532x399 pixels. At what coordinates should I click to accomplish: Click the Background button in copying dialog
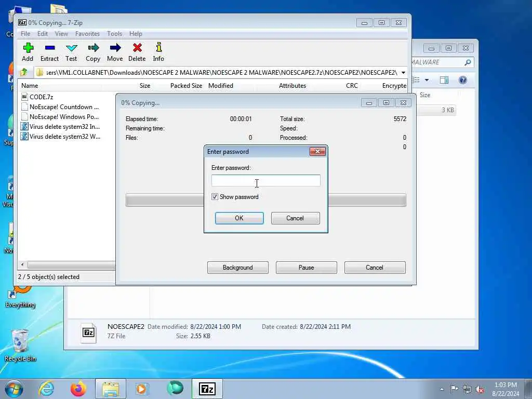[x=238, y=268]
